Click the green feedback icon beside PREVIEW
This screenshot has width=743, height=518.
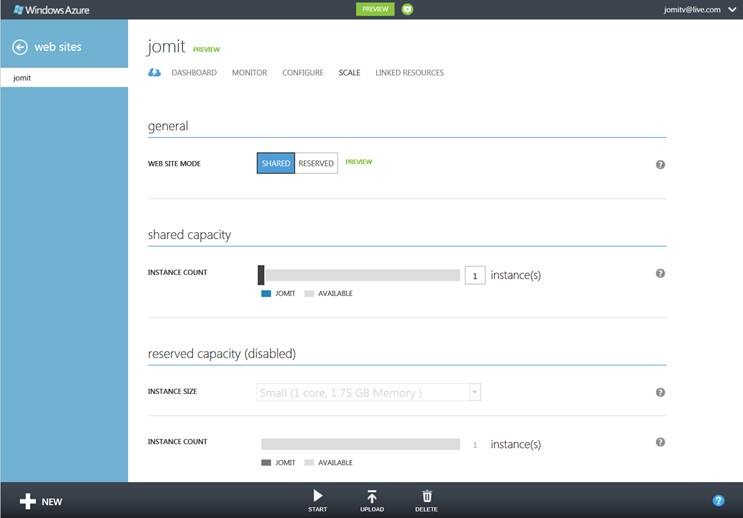coord(407,9)
